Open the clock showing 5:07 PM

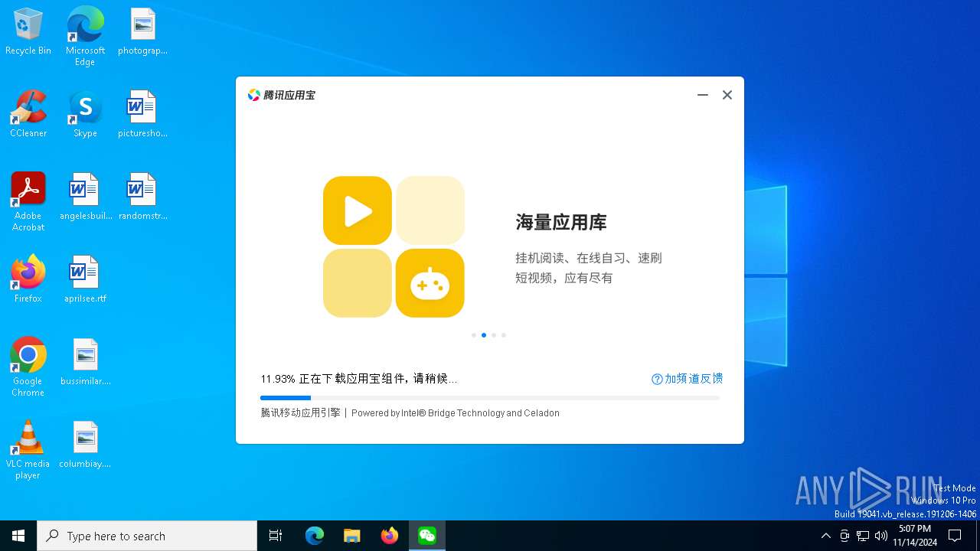pyautogui.click(x=915, y=536)
